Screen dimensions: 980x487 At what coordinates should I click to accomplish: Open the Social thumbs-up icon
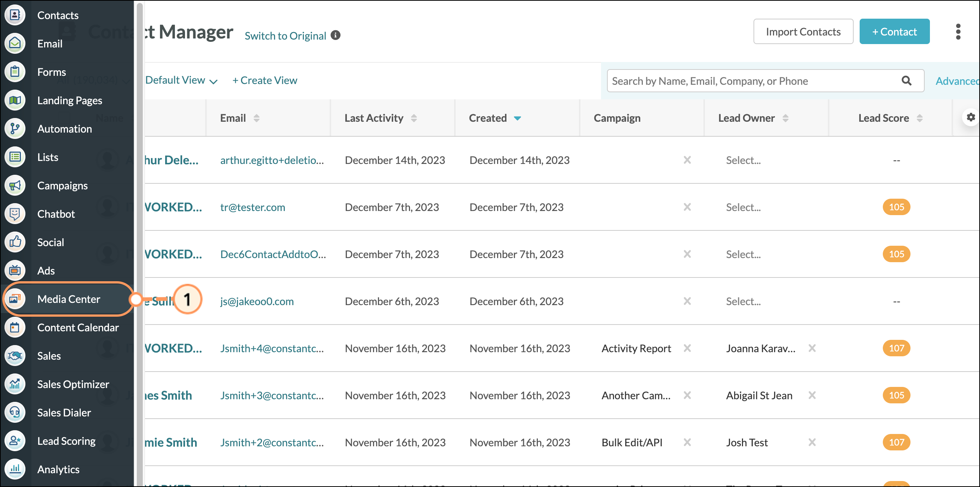[x=15, y=242]
